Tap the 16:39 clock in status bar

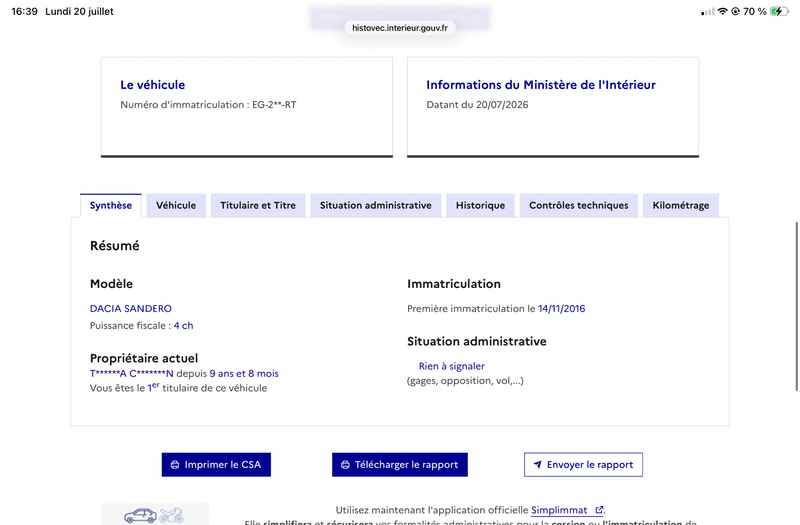click(x=24, y=11)
